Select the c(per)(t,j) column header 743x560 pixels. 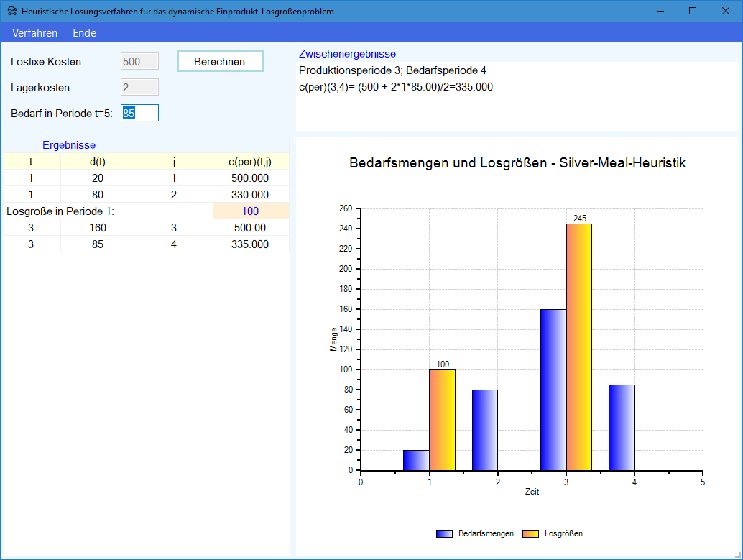click(x=251, y=162)
